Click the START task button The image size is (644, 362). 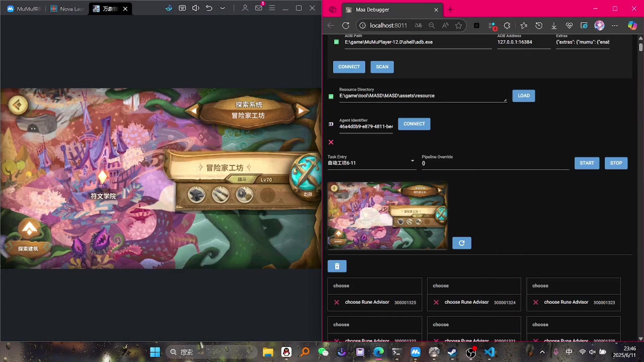coord(587,163)
